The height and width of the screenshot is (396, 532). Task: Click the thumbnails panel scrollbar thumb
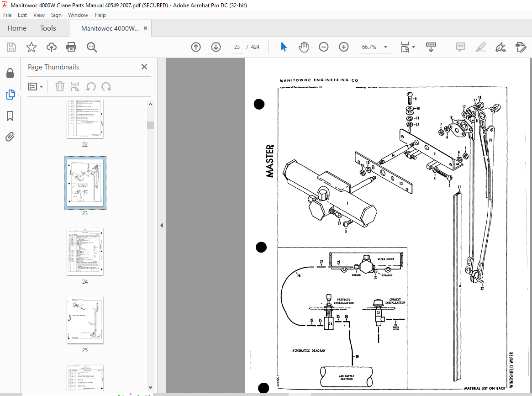[150, 125]
